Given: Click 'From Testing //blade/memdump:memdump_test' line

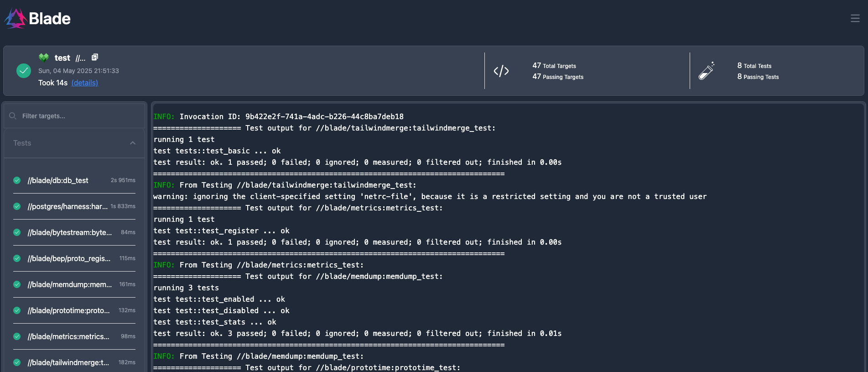Looking at the screenshot, I should tap(259, 356).
